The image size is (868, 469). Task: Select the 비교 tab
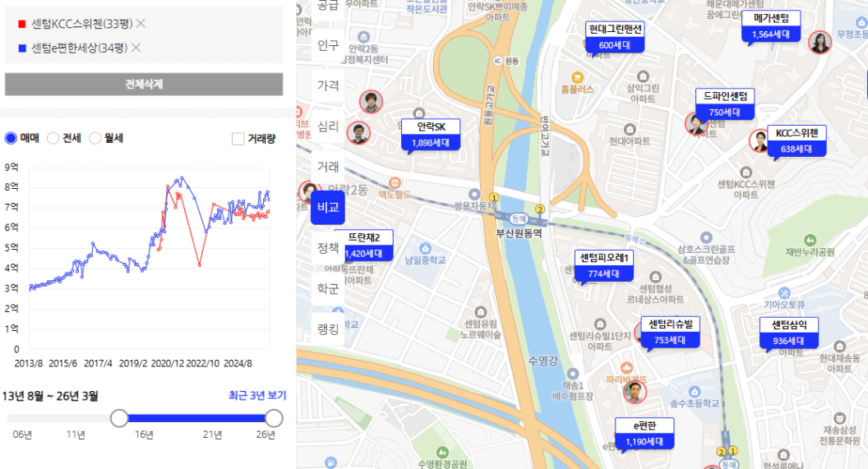(x=328, y=208)
